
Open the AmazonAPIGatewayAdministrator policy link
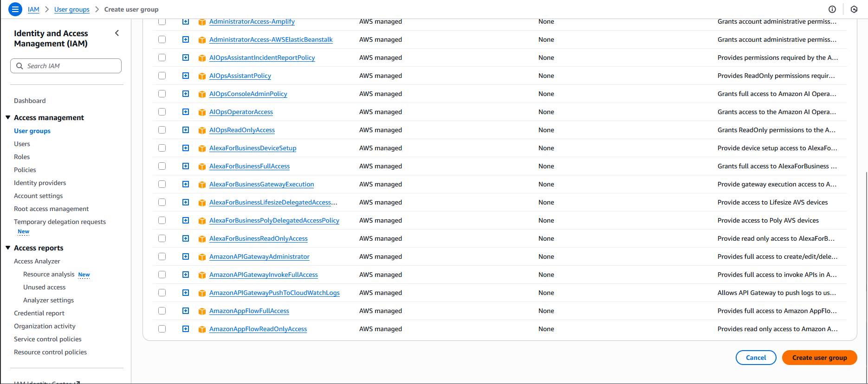(x=259, y=256)
